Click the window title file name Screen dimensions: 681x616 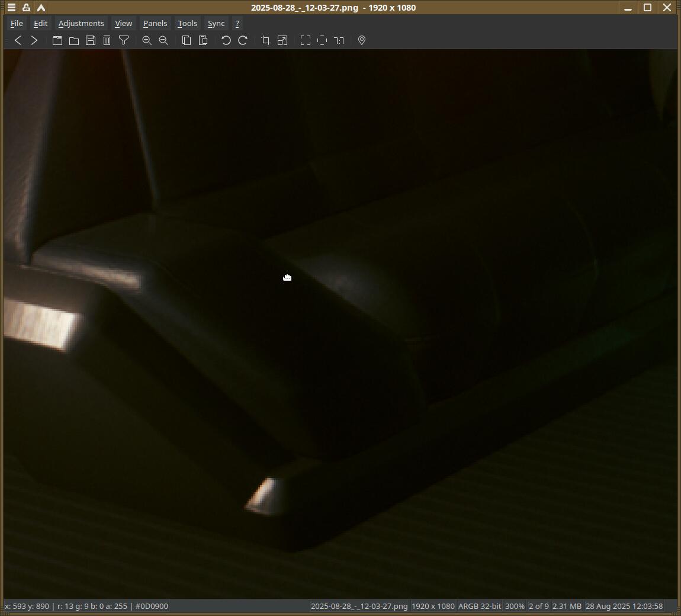[x=304, y=7]
